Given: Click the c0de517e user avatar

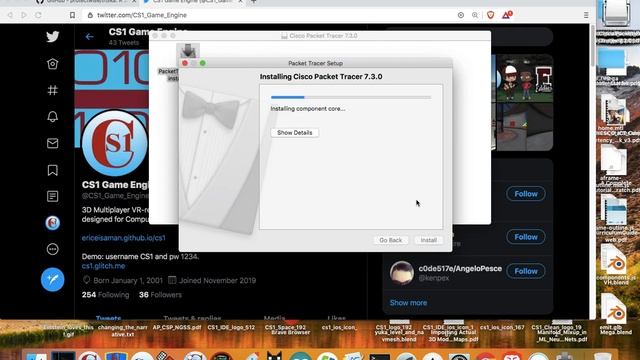Looking at the screenshot, I should [402, 272].
